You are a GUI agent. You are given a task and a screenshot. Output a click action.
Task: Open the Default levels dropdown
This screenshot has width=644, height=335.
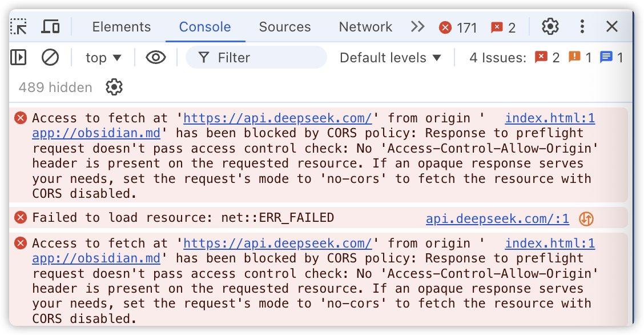(390, 58)
